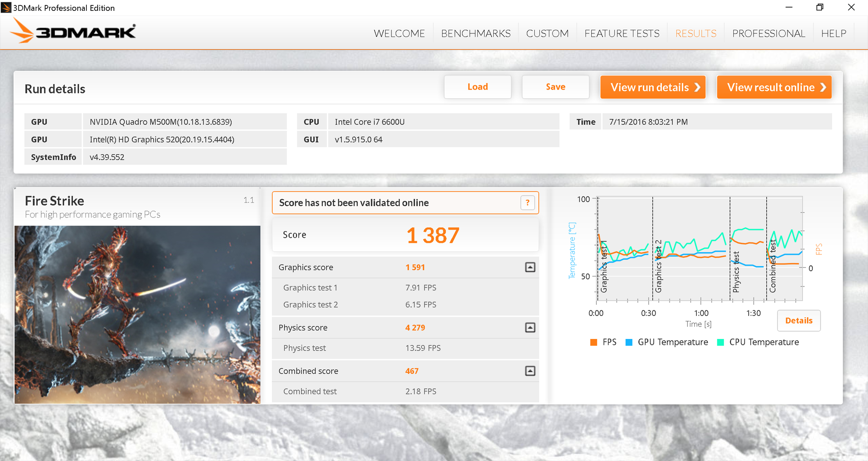Collapse the Physics score section
The width and height of the screenshot is (868, 461).
530,328
